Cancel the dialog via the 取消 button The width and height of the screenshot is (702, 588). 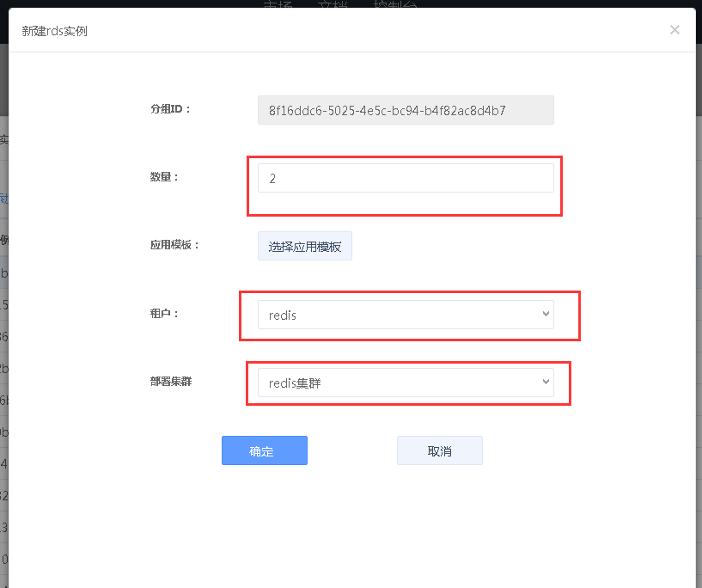pos(439,450)
